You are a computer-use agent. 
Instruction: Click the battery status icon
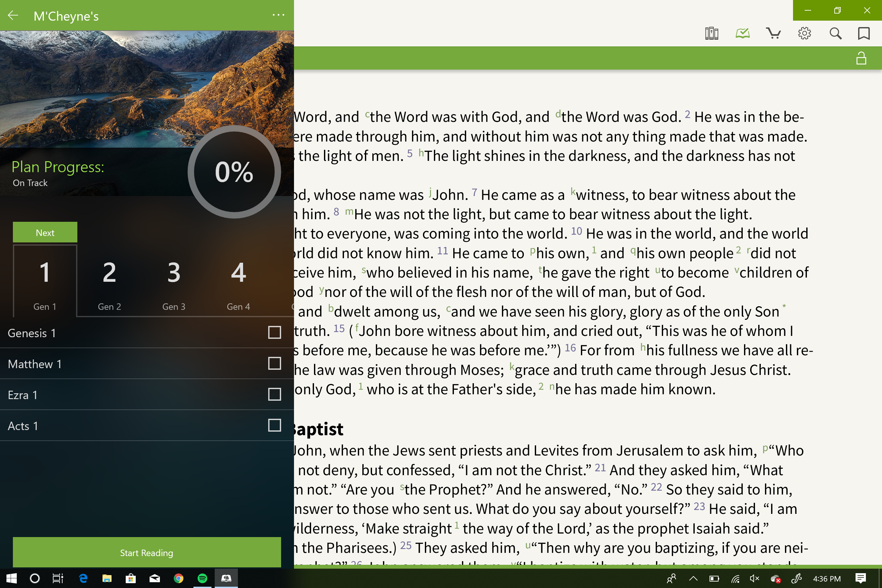(x=714, y=579)
